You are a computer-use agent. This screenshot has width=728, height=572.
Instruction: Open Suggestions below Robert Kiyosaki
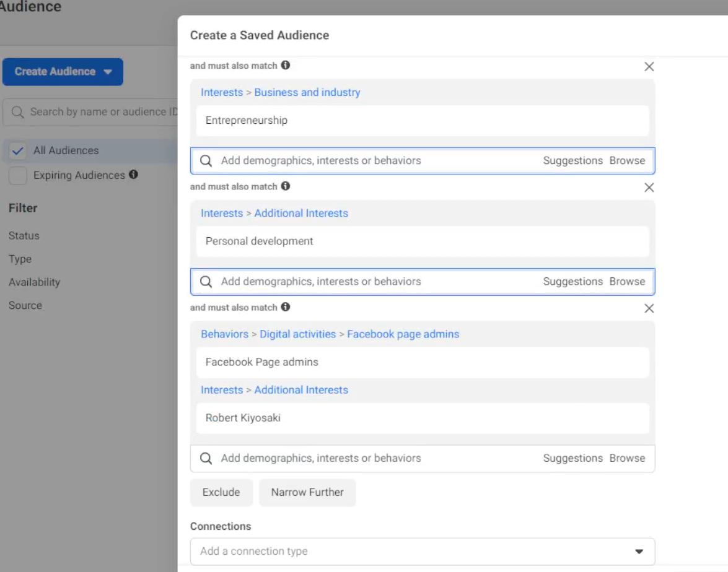tap(573, 458)
